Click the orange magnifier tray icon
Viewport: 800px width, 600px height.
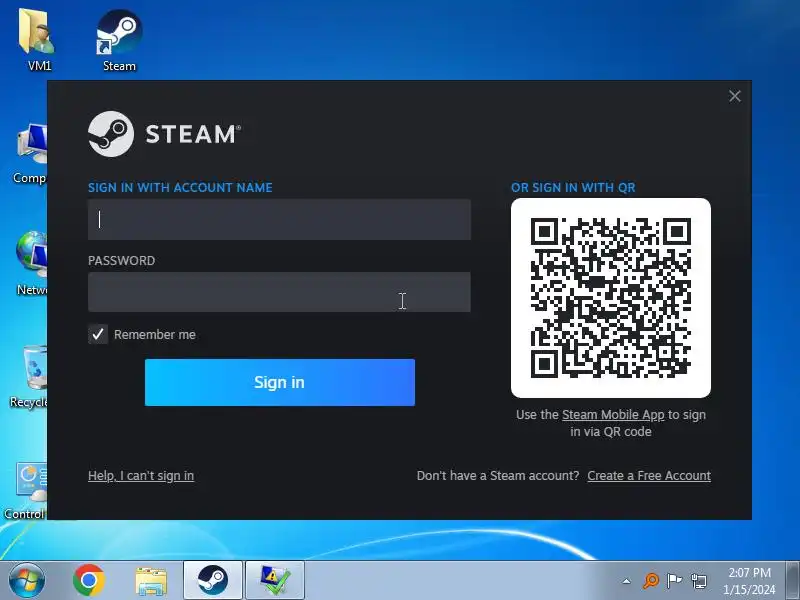(x=651, y=581)
